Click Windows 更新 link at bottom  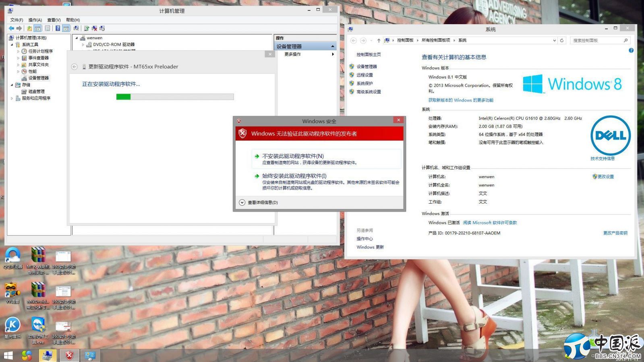tap(370, 247)
